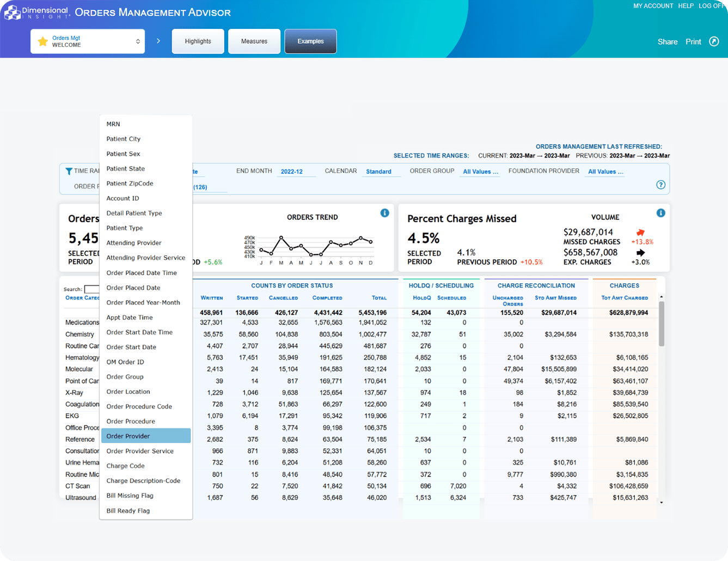Switch to the Highlights tab
728x561 pixels.
[198, 41]
